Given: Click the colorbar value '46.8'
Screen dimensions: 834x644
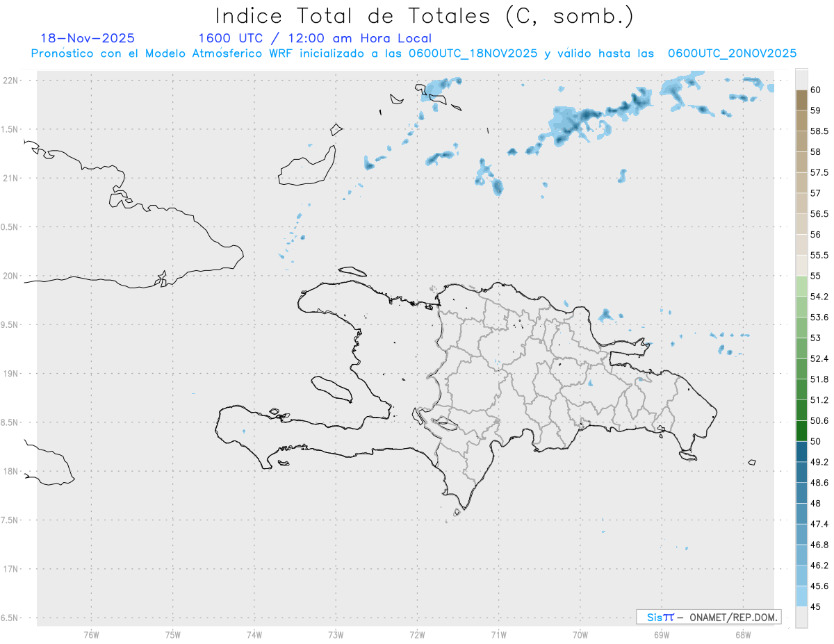Looking at the screenshot, I should click(x=819, y=545).
